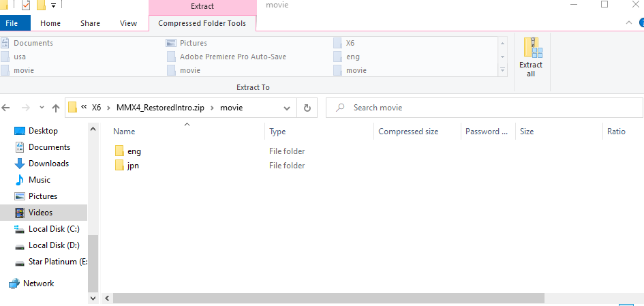This screenshot has height=306, width=644.
Task: Open the Help question mark icon
Action: (640, 23)
